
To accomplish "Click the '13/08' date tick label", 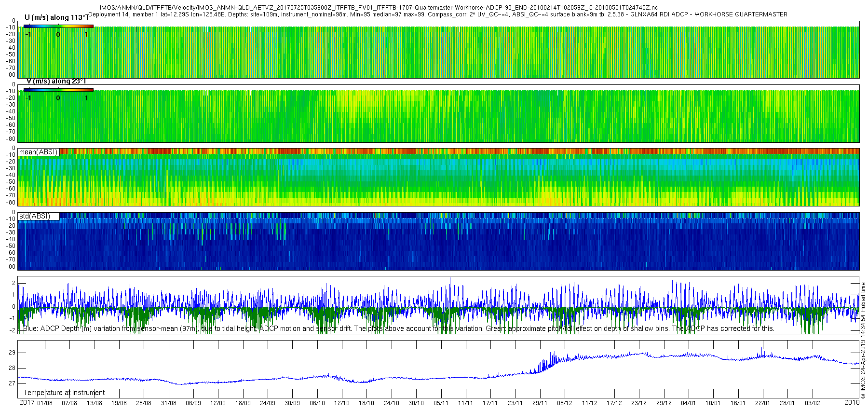I will 95,403.
